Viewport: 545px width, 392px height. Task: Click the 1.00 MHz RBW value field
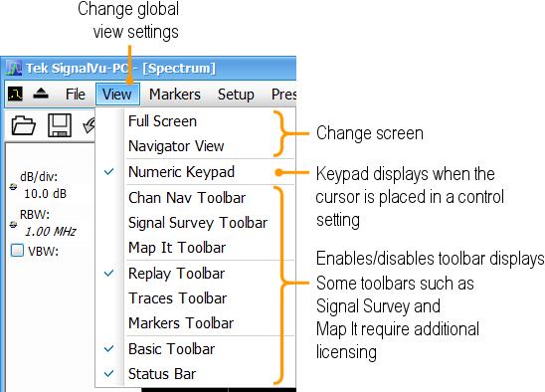pos(51,231)
